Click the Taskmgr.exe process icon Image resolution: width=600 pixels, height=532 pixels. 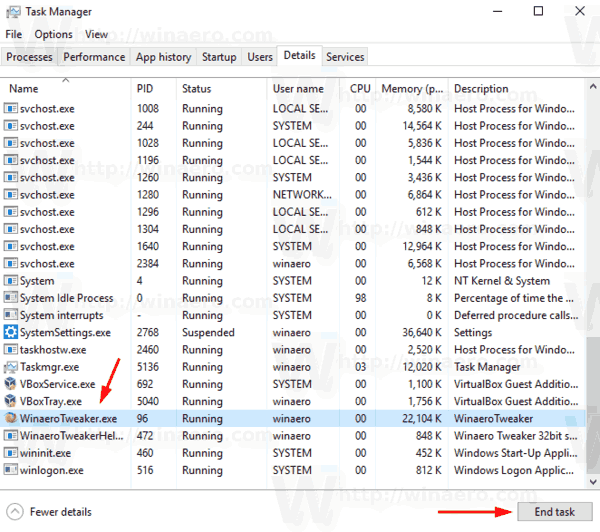10,367
